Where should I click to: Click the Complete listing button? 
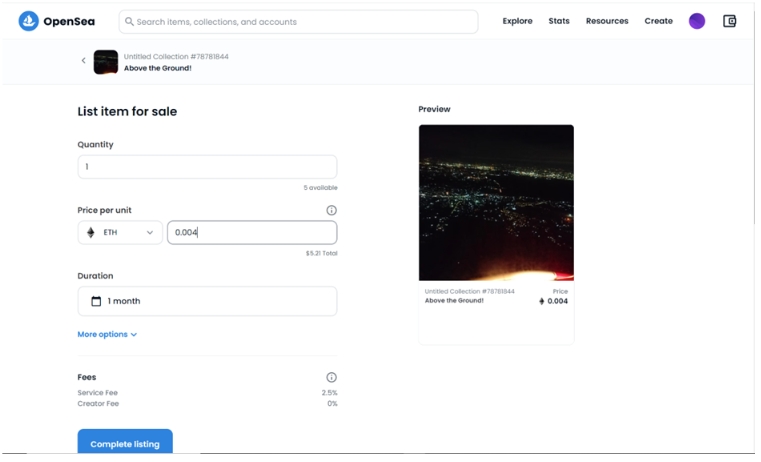point(125,442)
